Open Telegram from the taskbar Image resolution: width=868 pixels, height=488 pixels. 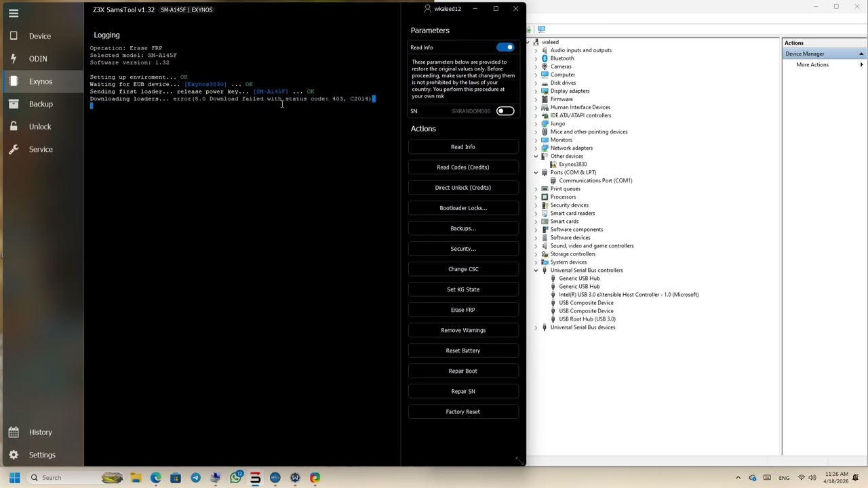(x=196, y=478)
